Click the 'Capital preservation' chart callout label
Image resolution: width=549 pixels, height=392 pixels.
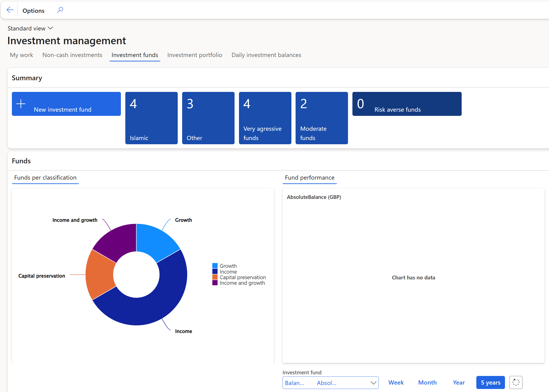click(x=41, y=276)
